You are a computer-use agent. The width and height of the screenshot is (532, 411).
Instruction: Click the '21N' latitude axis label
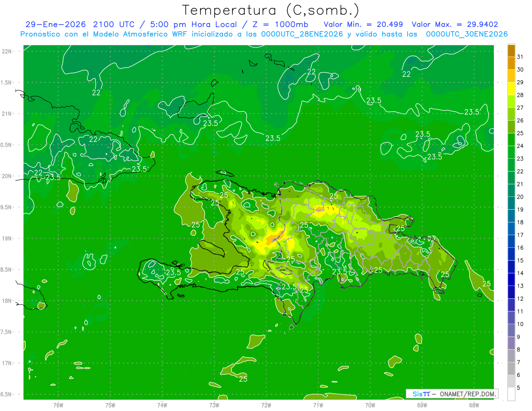click(7, 114)
